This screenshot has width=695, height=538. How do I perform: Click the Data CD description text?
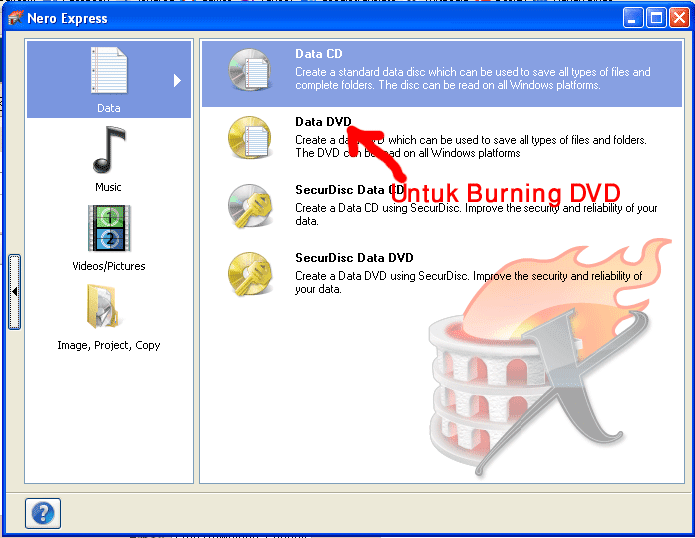472,78
